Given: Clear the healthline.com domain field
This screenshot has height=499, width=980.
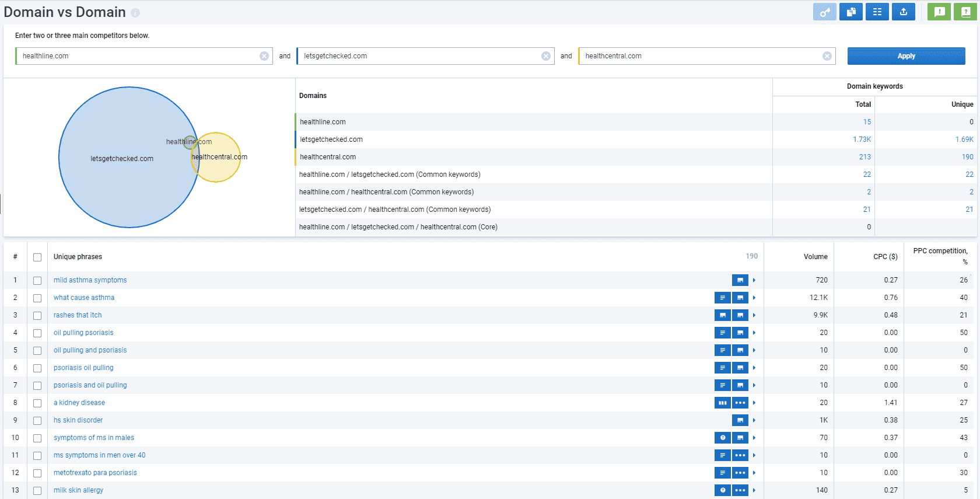Looking at the screenshot, I should [x=264, y=56].
